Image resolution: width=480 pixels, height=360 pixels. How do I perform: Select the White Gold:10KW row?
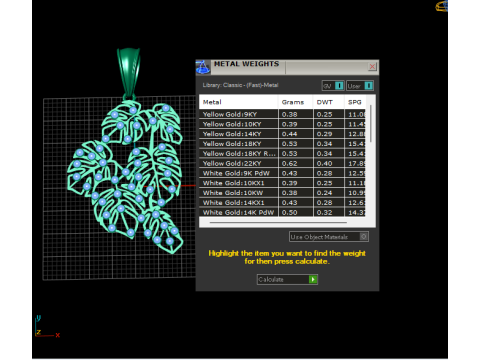(x=282, y=193)
